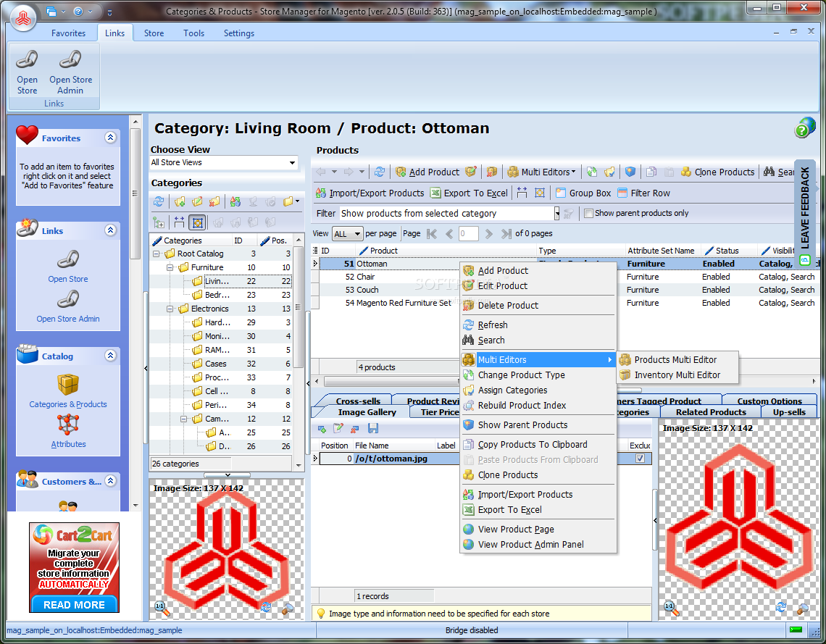Add a new category with folder-plus icon
This screenshot has height=644, width=826.
tap(180, 201)
